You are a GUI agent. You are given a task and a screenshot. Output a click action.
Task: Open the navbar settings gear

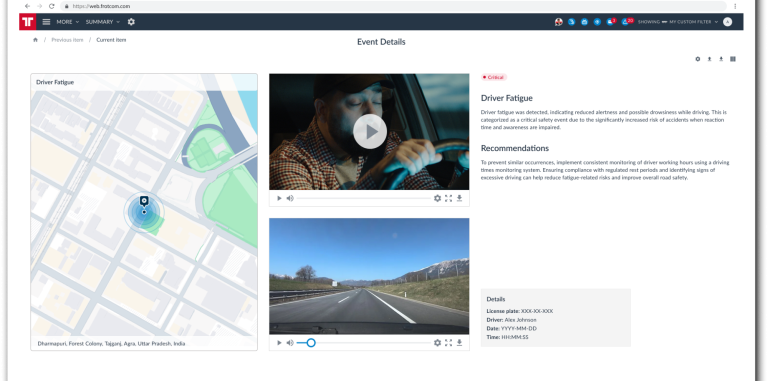click(131, 22)
